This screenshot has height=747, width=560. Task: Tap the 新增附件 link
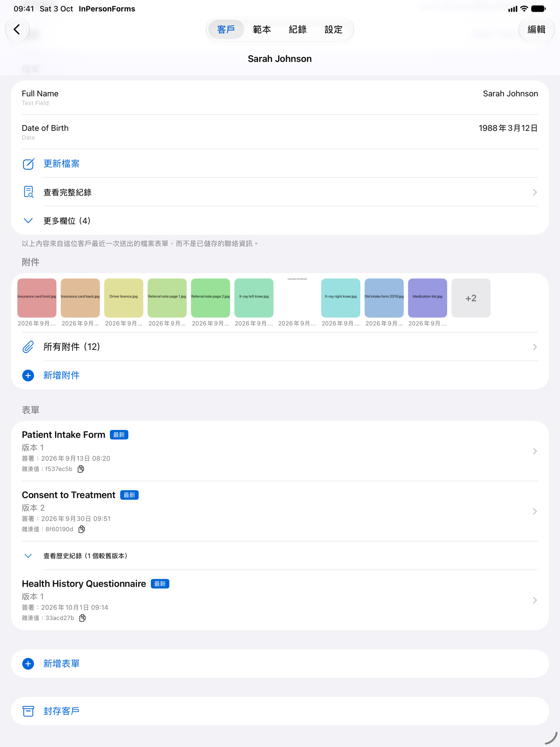tap(62, 376)
